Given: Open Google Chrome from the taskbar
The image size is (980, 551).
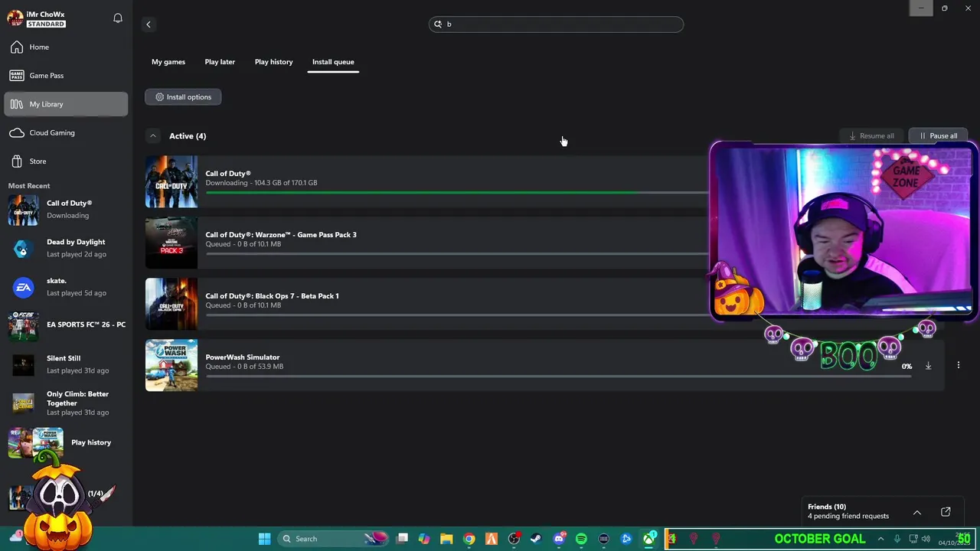Looking at the screenshot, I should coord(469,539).
